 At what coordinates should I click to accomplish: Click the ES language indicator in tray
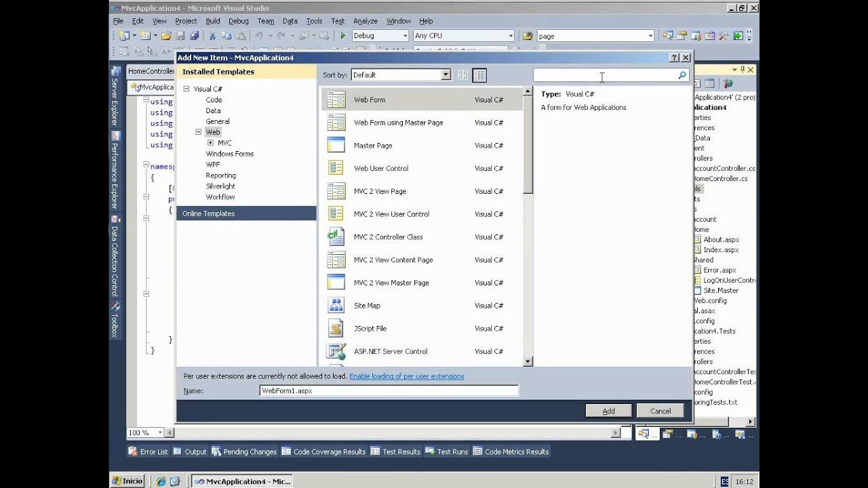725,481
